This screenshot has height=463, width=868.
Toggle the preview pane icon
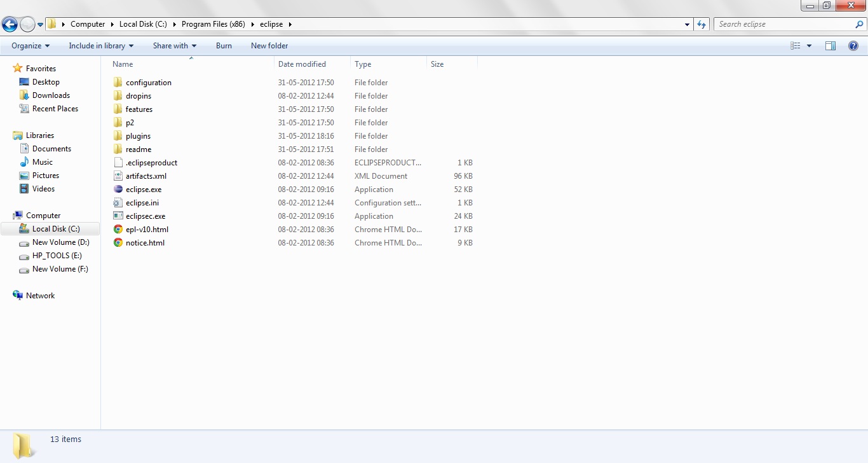point(831,46)
